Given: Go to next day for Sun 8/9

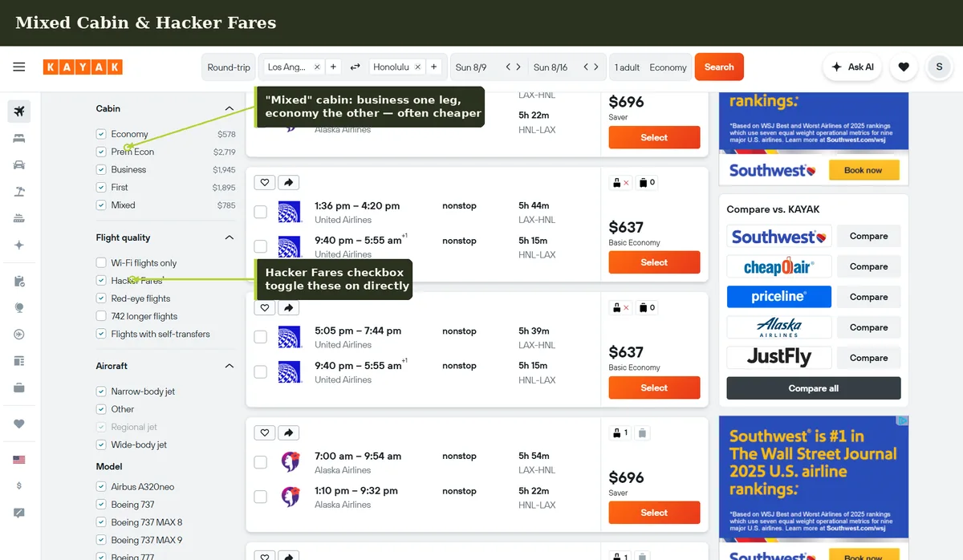Looking at the screenshot, I should click(x=519, y=67).
